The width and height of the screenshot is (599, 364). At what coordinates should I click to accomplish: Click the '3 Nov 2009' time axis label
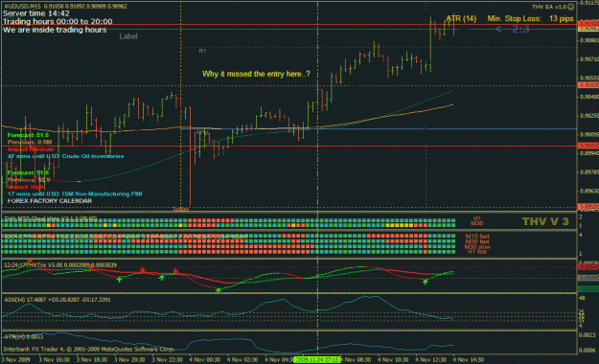pos(15,360)
